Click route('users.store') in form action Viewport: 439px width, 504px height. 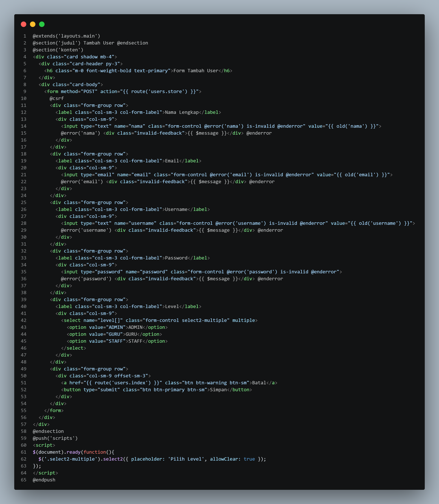tap(159, 91)
